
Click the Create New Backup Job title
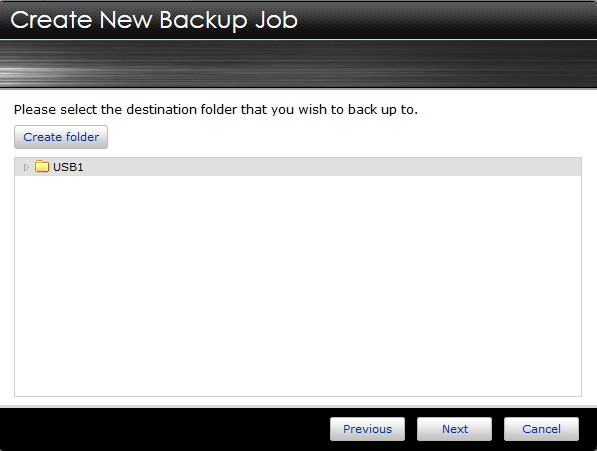click(154, 20)
